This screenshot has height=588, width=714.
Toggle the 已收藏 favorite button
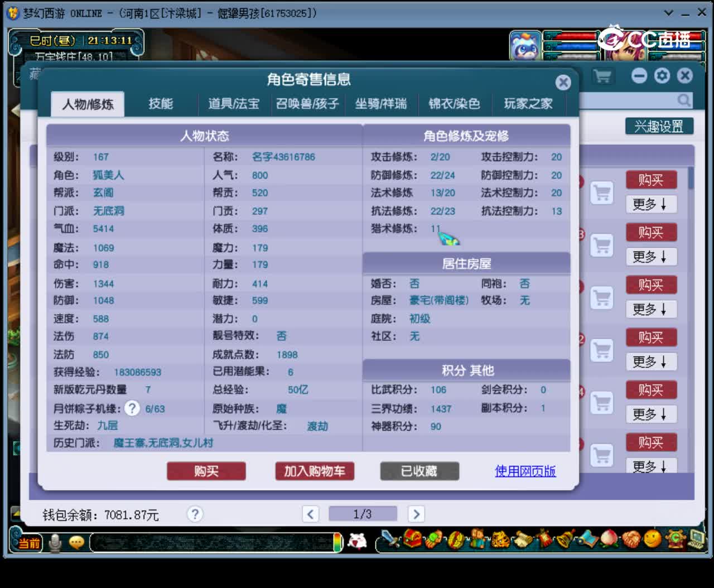coord(419,471)
